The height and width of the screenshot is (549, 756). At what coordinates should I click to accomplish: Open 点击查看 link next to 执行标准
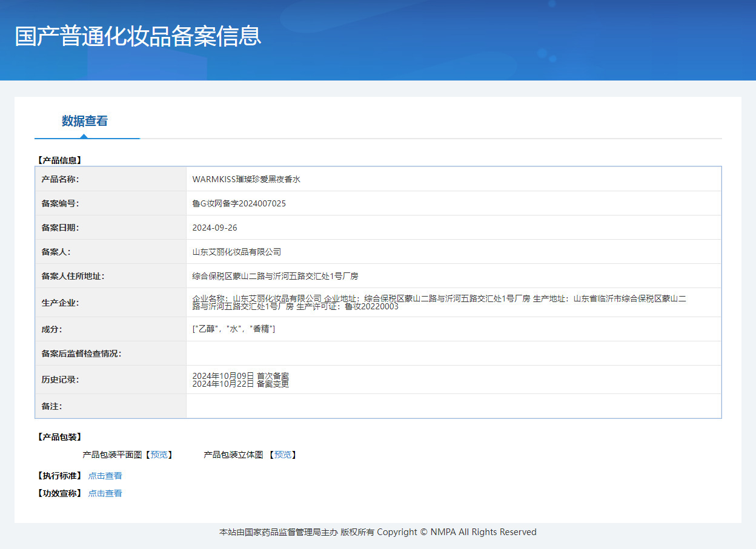pos(105,476)
